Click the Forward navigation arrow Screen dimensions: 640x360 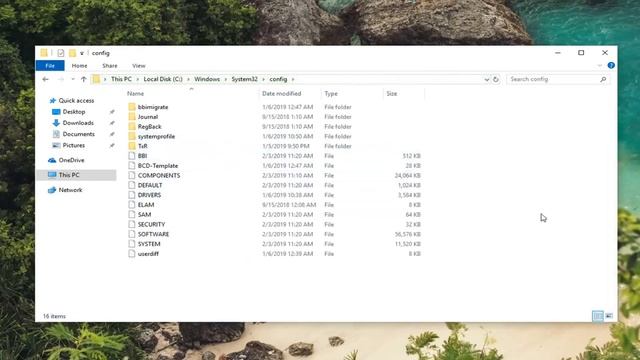[x=60, y=79]
